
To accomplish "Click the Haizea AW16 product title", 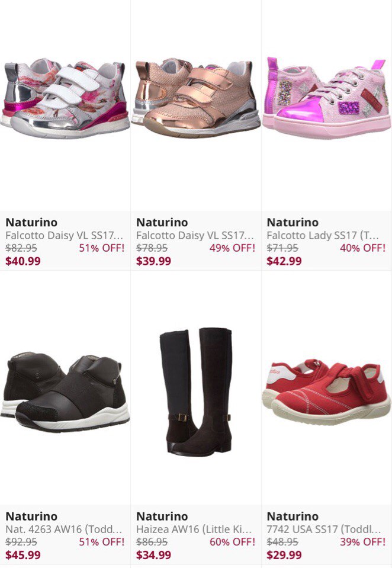I will pos(194,530).
